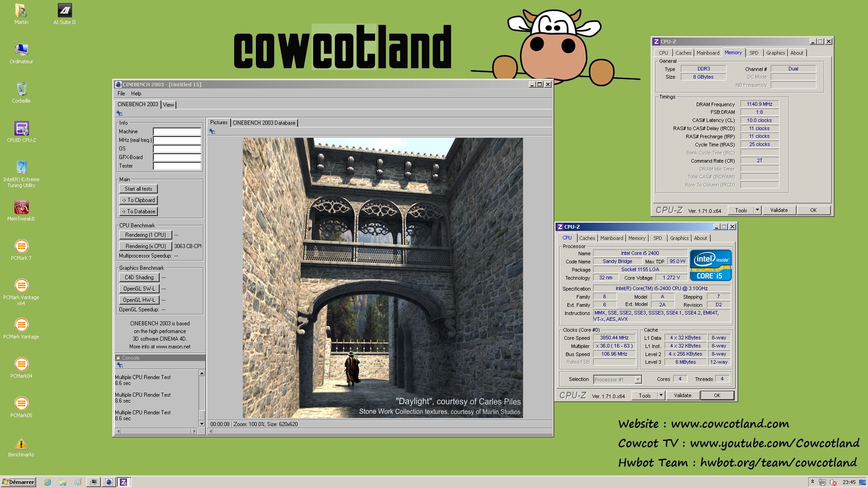Click the Daylight rendered castle image
868x488 pixels.
(x=382, y=277)
